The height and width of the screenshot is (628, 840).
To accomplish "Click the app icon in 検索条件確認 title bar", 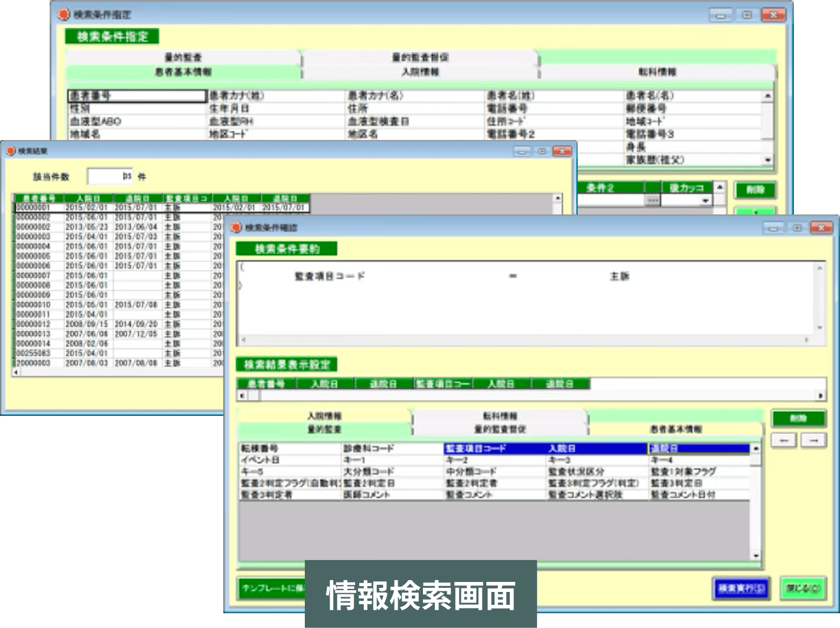I will (x=236, y=227).
